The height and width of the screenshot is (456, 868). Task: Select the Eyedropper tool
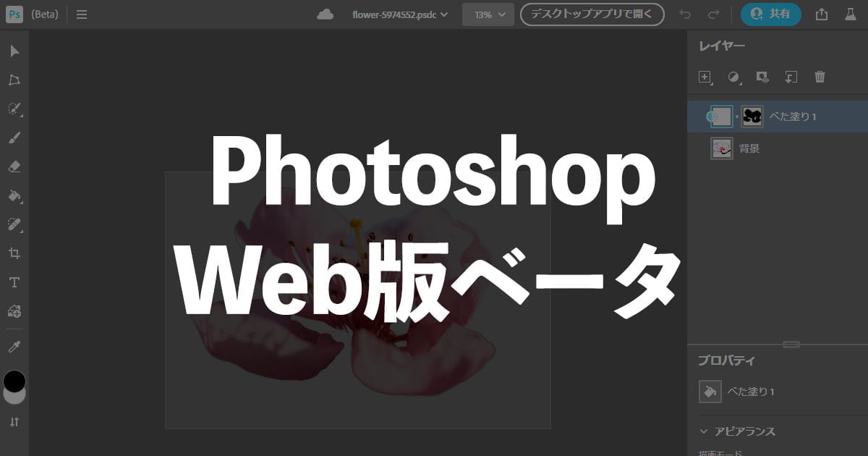click(14, 347)
